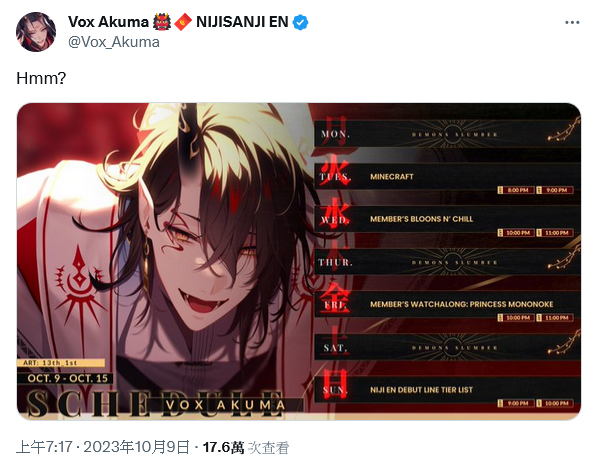Screen dimensions: 598x473
Task: Open Vox Akuma's profile avatar
Action: pyautogui.click(x=36, y=32)
